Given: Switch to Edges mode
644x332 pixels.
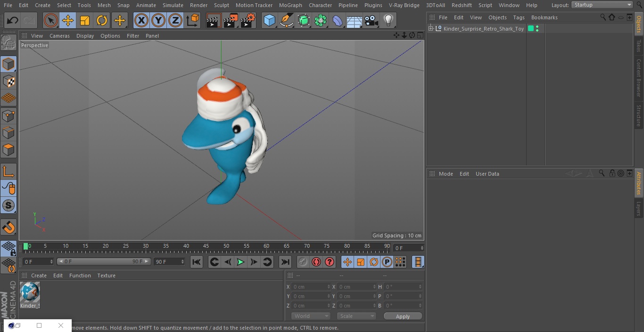Looking at the screenshot, I should [8, 133].
